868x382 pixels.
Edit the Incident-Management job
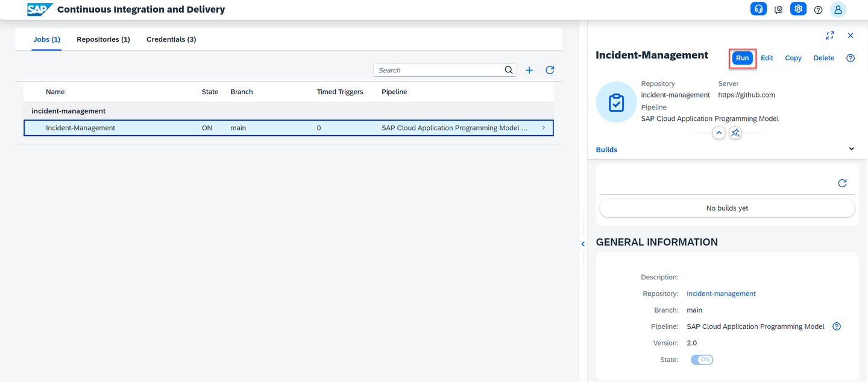pyautogui.click(x=767, y=58)
